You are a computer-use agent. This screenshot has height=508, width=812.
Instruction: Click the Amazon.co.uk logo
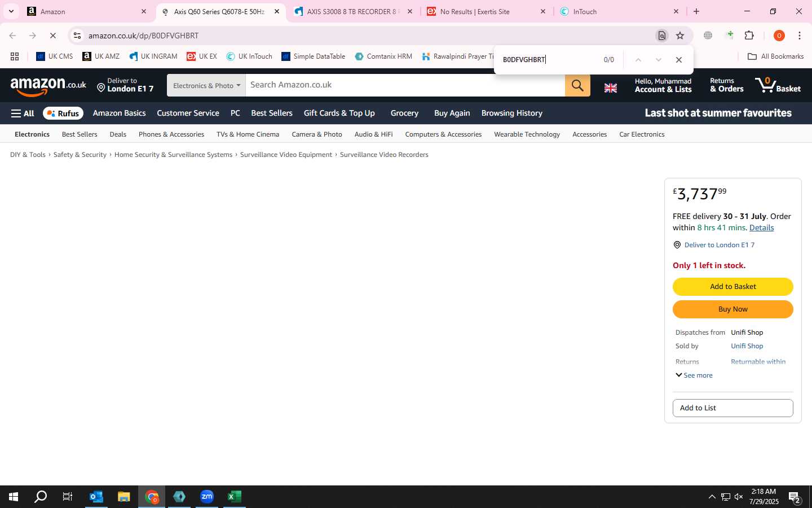coord(48,86)
